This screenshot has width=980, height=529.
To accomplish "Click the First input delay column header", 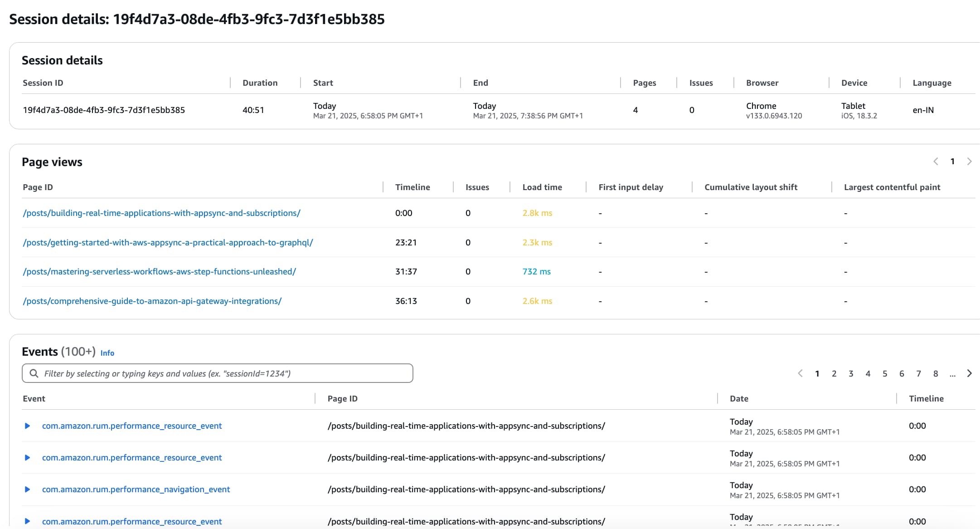I will (x=631, y=187).
